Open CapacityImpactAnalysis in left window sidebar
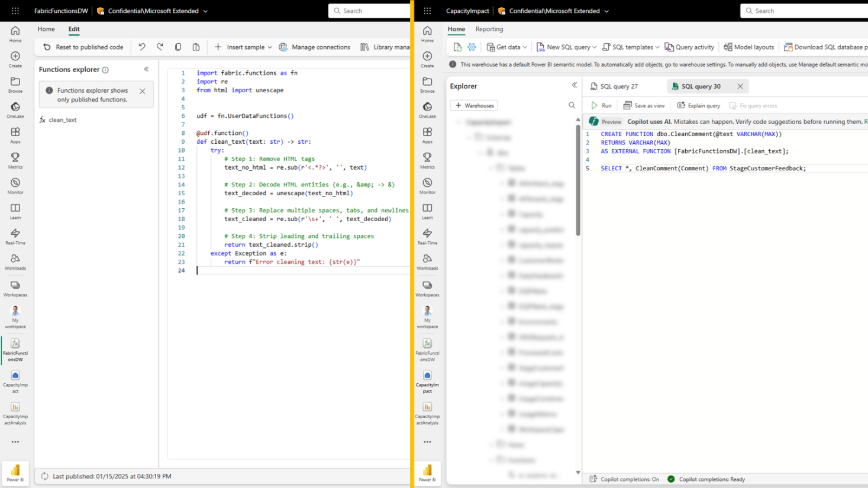Screen dimensions: 868x488 15,414
